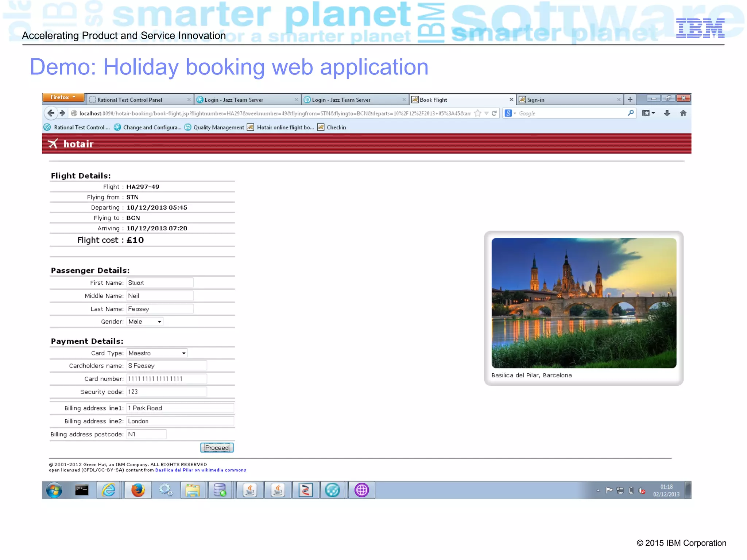The image size is (747, 560).
Task: Bookmark page with the star icon
Action: 477,113
